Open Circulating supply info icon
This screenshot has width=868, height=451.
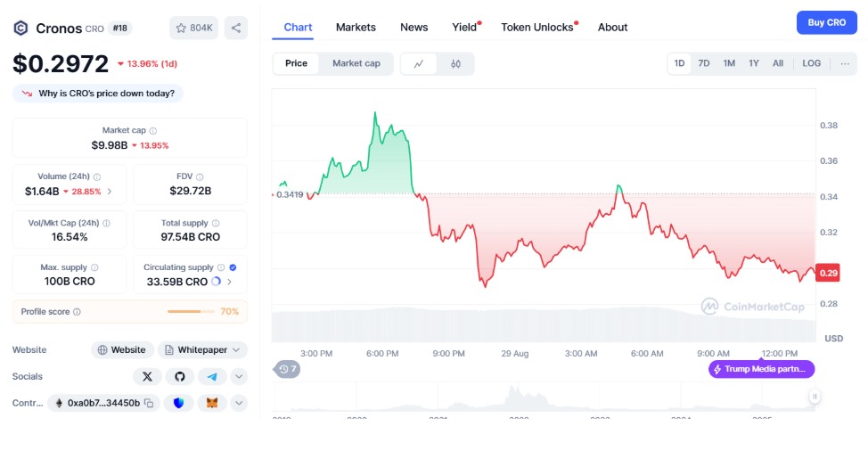[221, 267]
